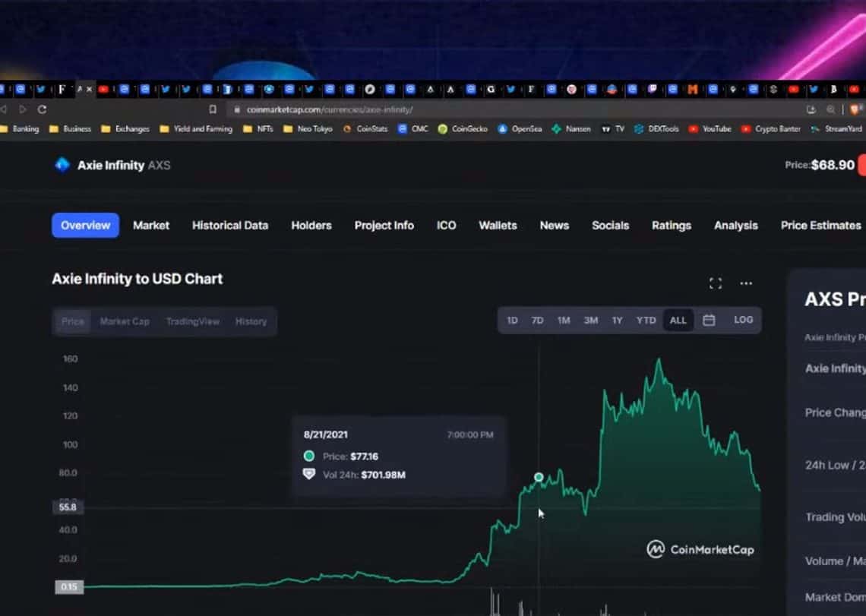
Task: Set the chart range to 1Y
Action: (x=617, y=321)
